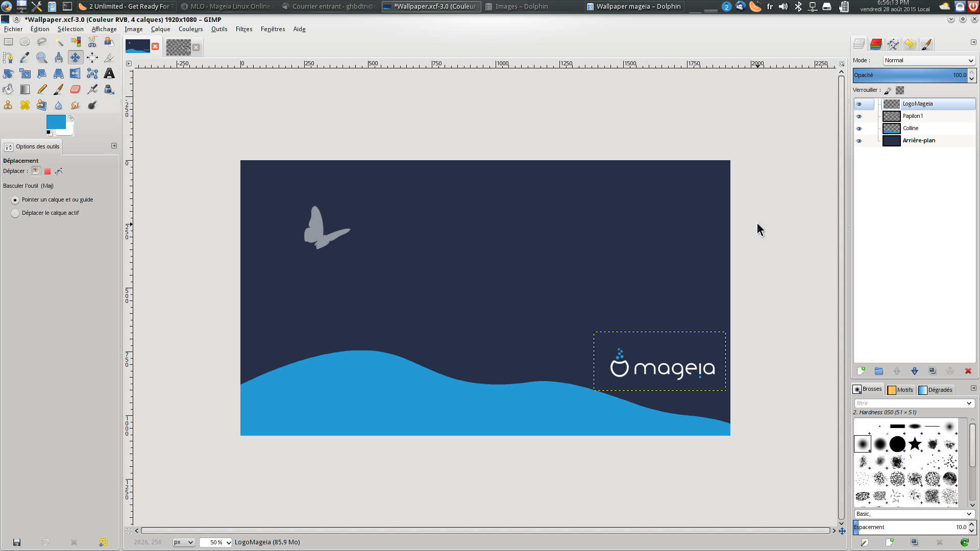Click the foreground blue color swatch
This screenshot has height=551, width=980.
point(55,121)
